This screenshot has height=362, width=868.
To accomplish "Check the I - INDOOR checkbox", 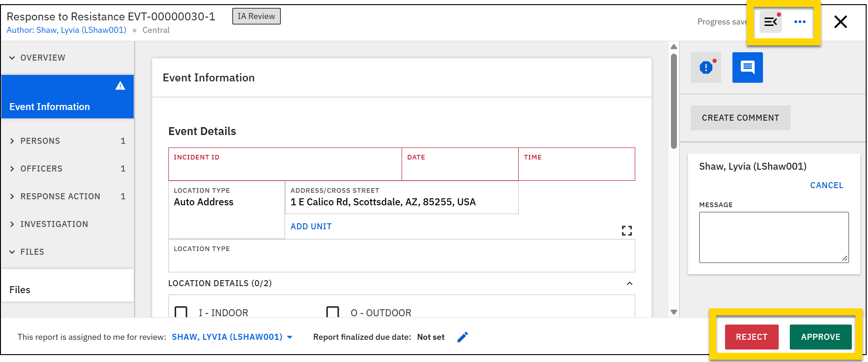I will 181,312.
